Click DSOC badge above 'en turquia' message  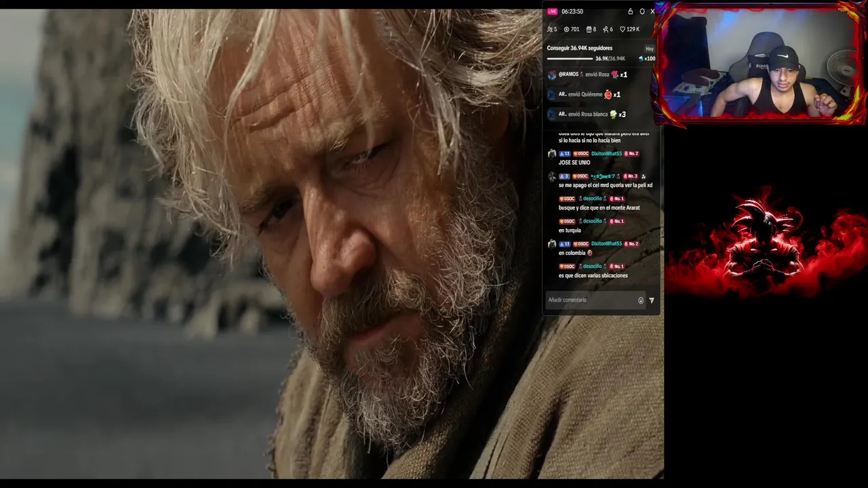click(567, 221)
